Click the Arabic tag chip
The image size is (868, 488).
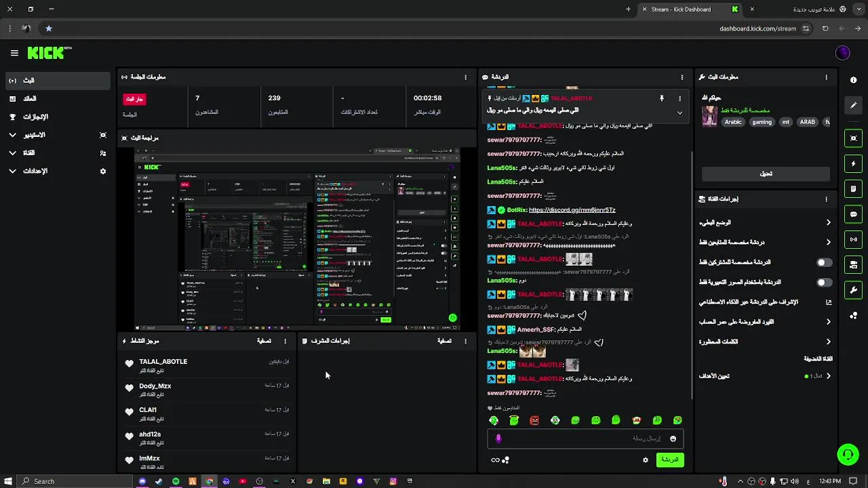pos(732,122)
